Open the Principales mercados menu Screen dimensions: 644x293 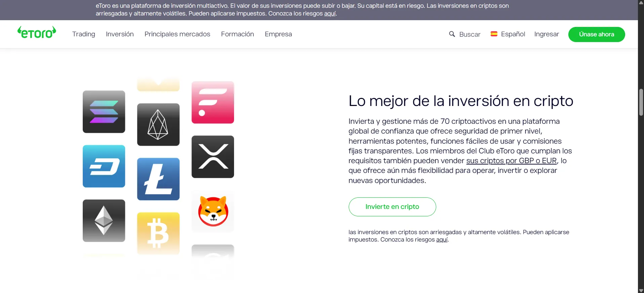click(177, 34)
